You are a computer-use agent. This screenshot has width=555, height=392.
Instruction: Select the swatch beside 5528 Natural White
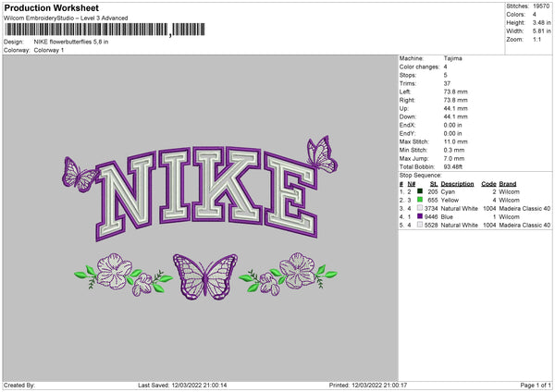[420, 225]
